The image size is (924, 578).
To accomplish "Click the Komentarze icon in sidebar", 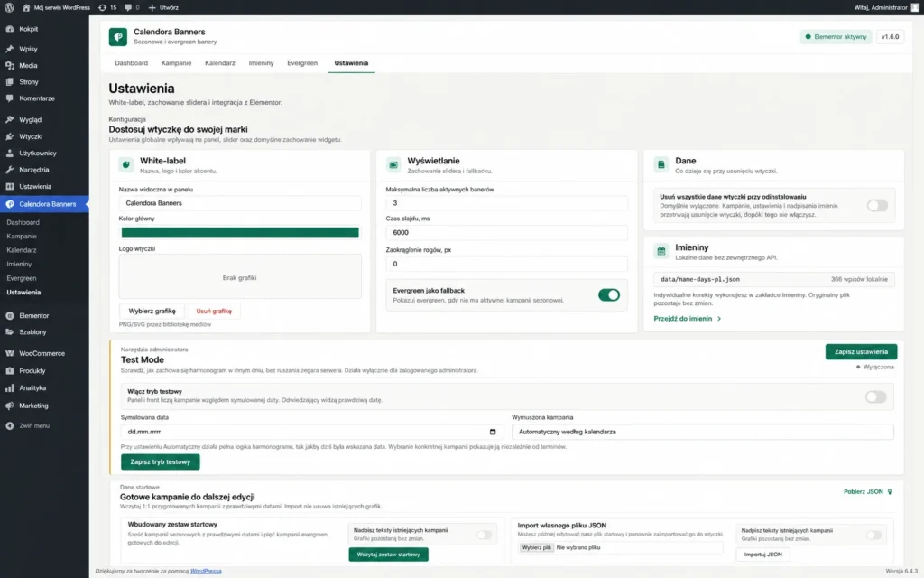I will 10,98.
